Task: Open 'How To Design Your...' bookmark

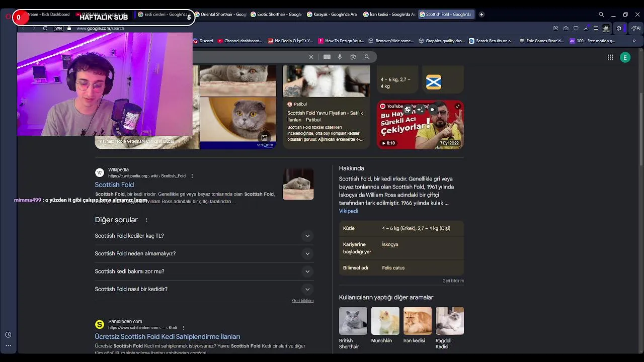Action: click(x=341, y=41)
